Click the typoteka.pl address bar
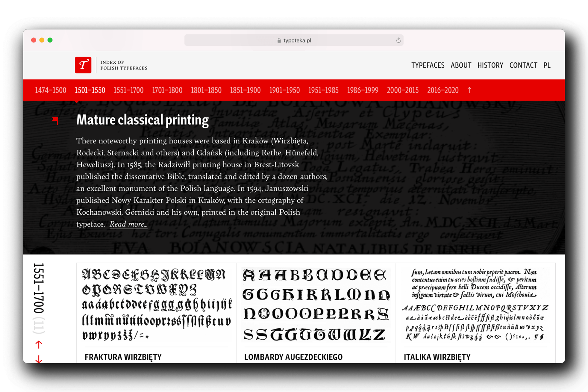The image size is (588, 392). 294,41
